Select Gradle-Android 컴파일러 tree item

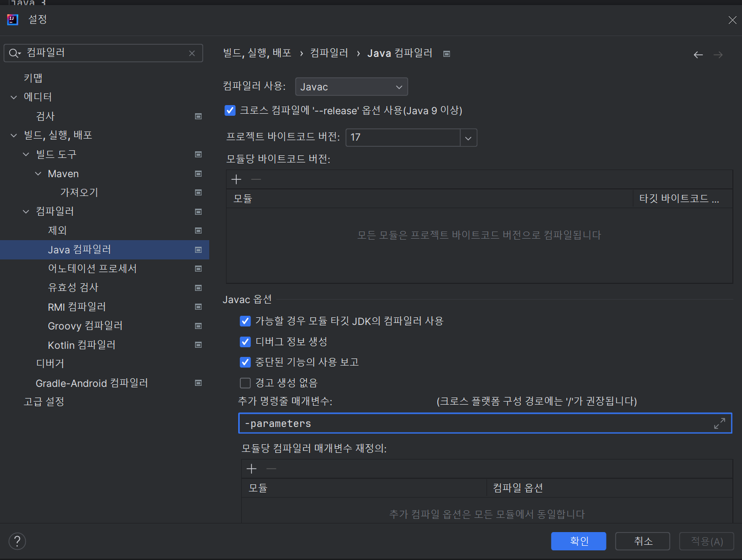(92, 383)
